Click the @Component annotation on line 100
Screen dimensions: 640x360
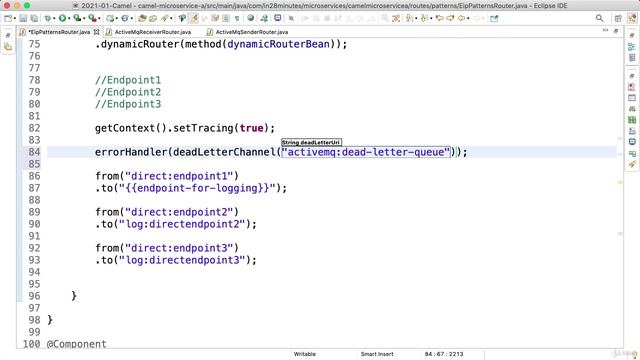tap(77, 344)
